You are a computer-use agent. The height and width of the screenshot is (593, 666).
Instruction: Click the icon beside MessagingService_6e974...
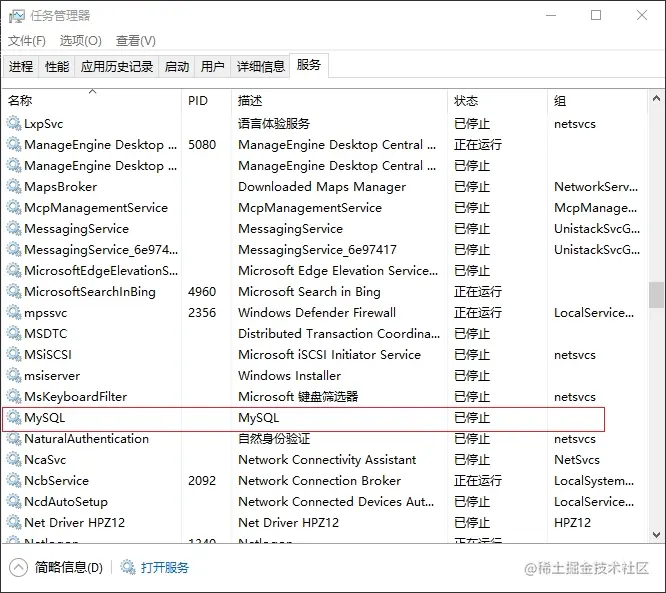pos(14,249)
